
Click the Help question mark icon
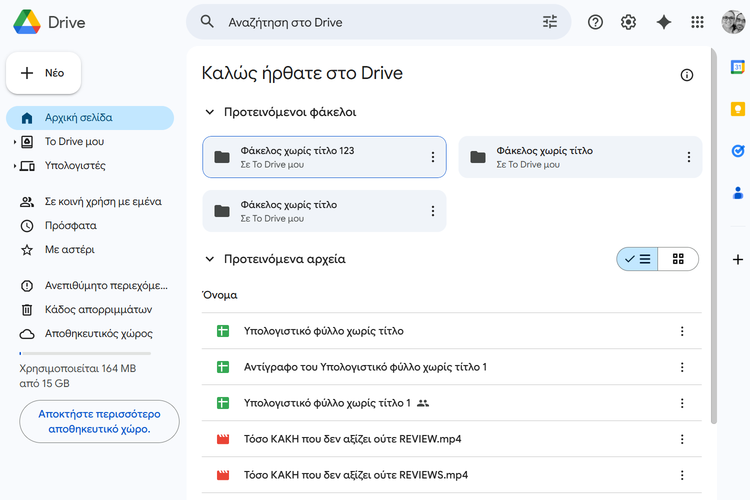(595, 22)
